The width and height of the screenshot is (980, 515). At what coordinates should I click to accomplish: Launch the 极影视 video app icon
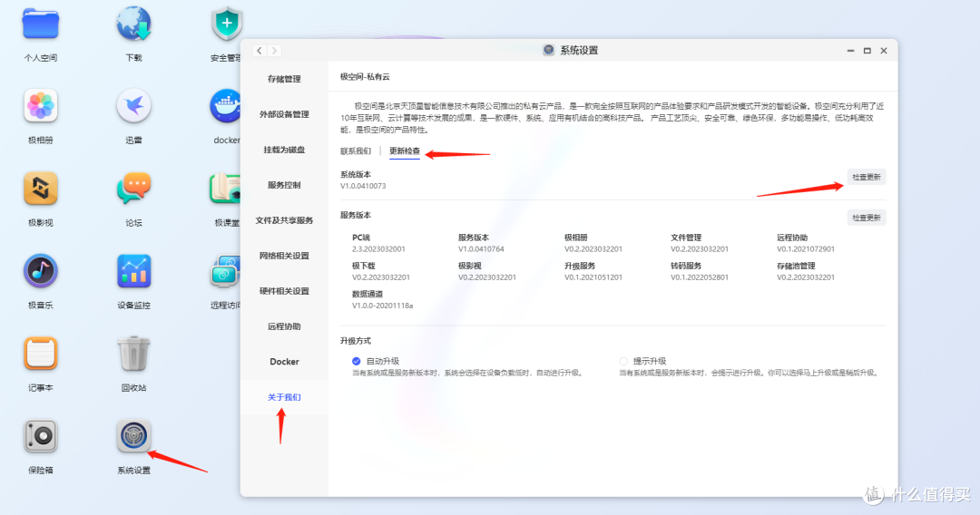point(41,189)
